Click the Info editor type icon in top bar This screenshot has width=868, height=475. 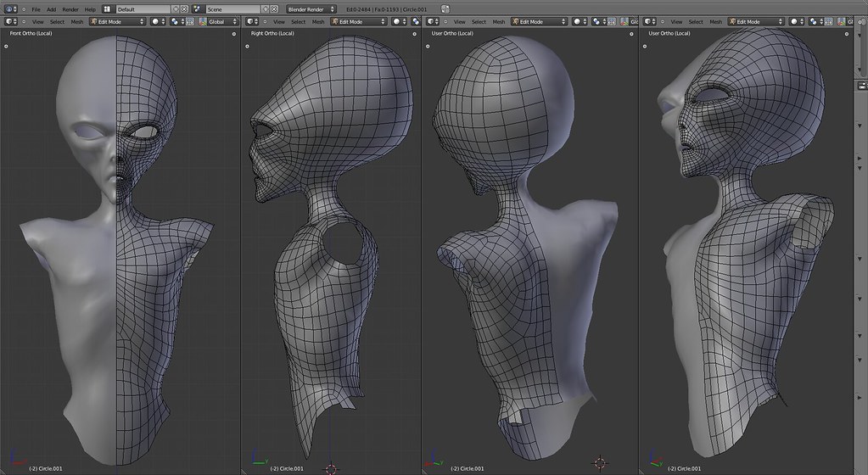(x=9, y=8)
